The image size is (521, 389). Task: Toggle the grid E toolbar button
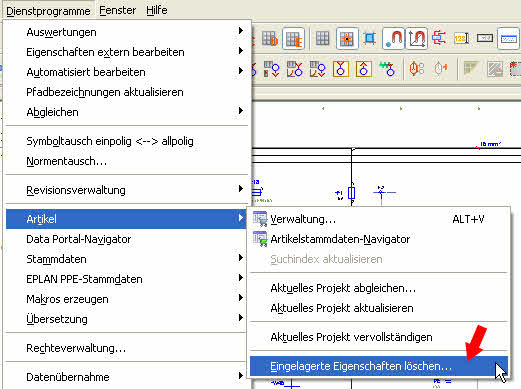tap(294, 39)
